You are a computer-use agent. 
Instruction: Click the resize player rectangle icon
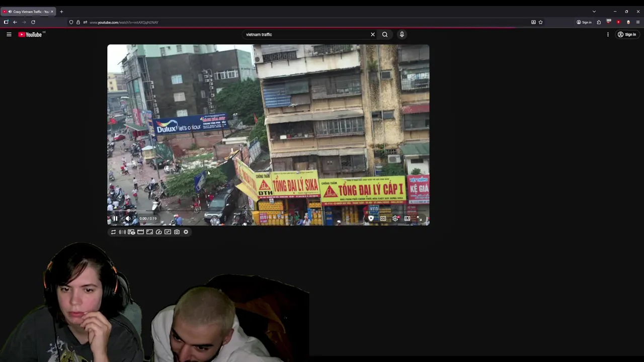[x=149, y=232]
